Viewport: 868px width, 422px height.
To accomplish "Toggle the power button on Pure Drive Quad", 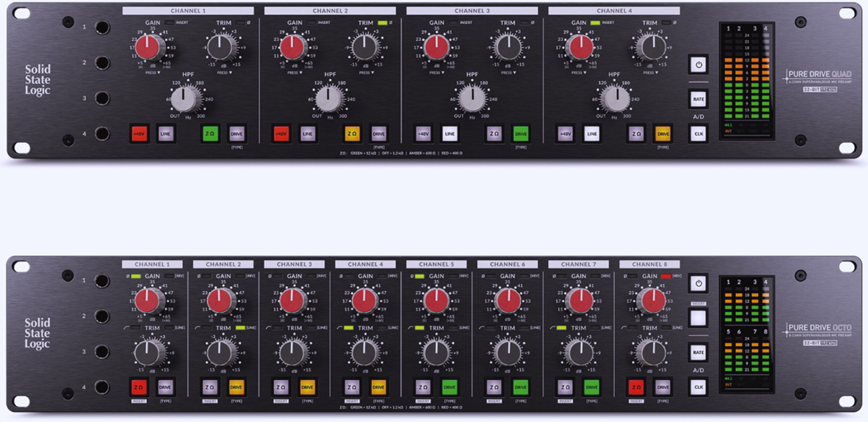I will click(698, 65).
